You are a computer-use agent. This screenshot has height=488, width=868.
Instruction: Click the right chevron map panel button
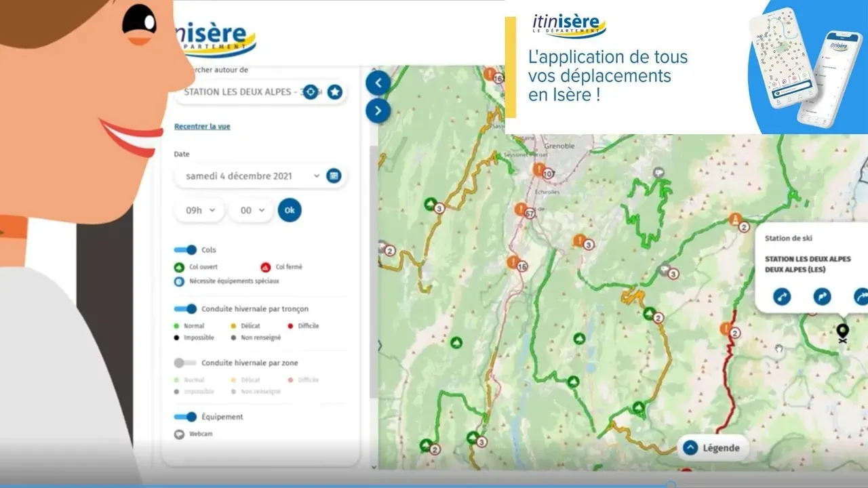point(378,111)
